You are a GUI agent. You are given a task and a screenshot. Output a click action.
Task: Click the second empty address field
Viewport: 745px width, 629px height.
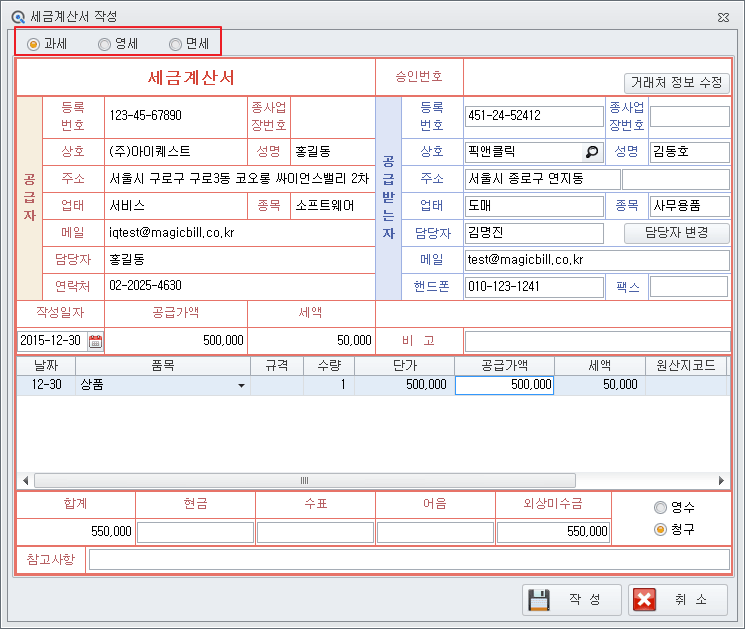click(676, 179)
